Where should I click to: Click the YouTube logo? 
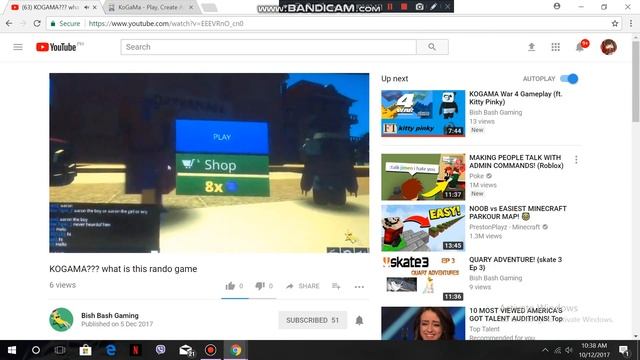pyautogui.click(x=56, y=47)
